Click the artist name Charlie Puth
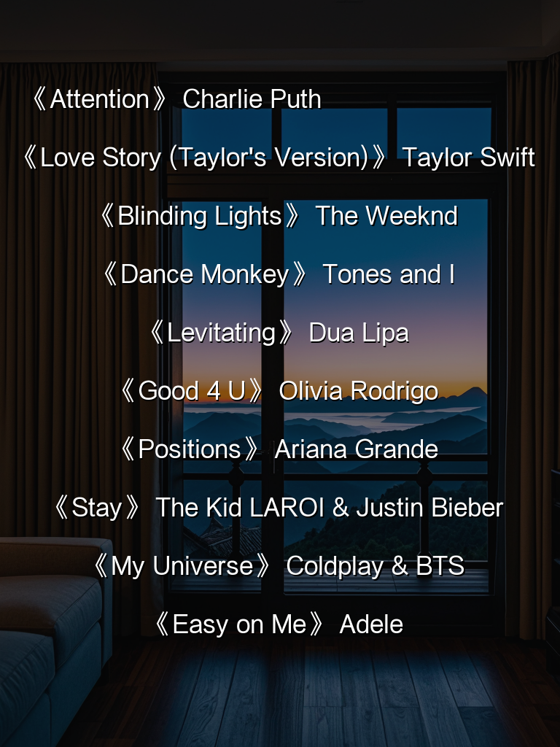 coord(252,99)
